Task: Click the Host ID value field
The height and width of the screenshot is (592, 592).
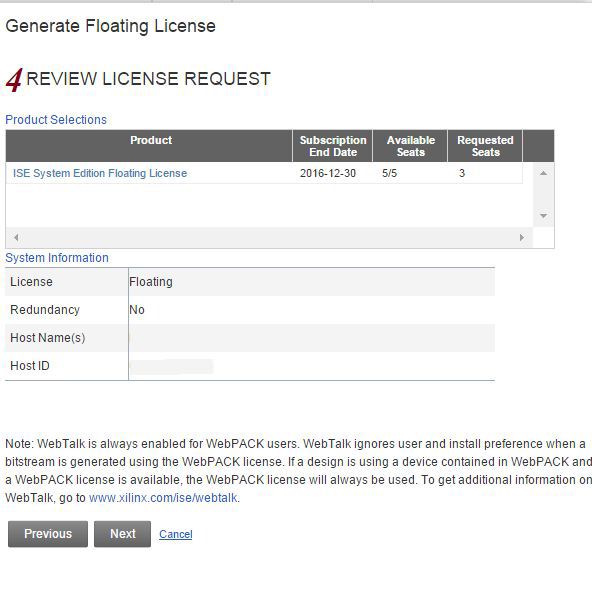Action: tap(172, 366)
